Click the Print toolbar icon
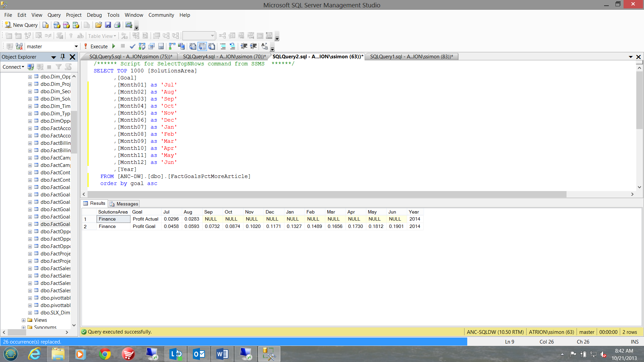This screenshot has width=644, height=362. click(x=117, y=25)
